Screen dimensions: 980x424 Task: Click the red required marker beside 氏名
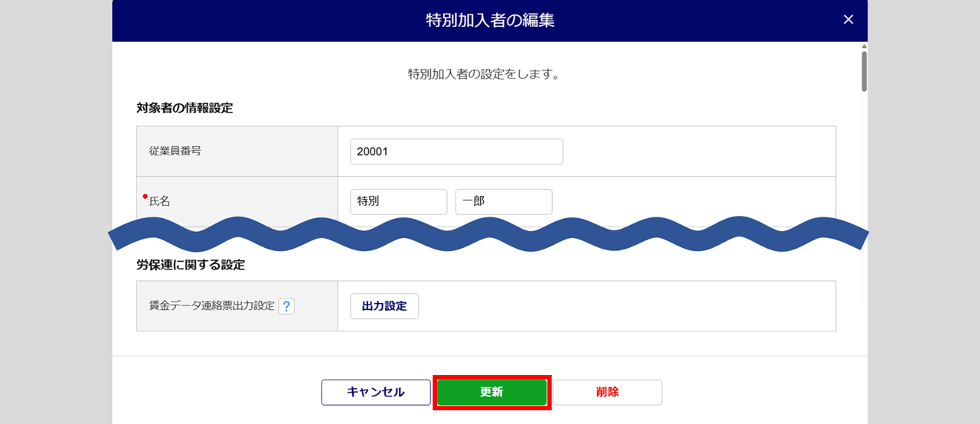(145, 197)
